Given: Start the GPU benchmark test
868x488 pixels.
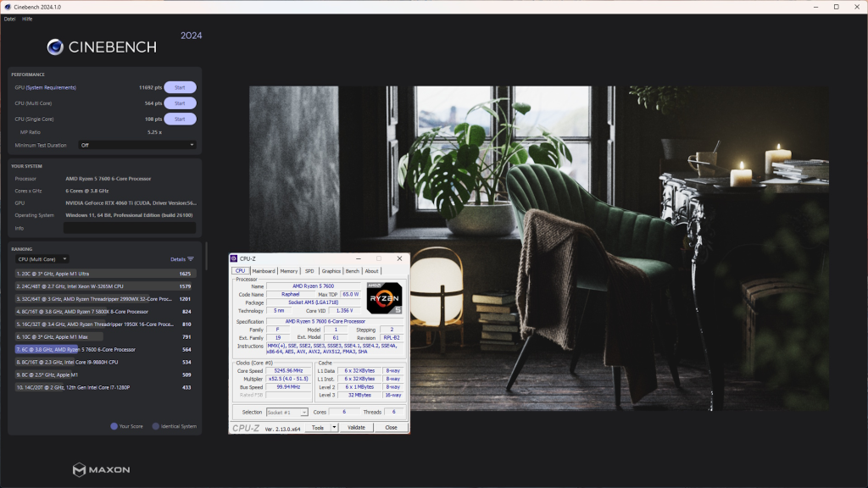Looking at the screenshot, I should 180,87.
